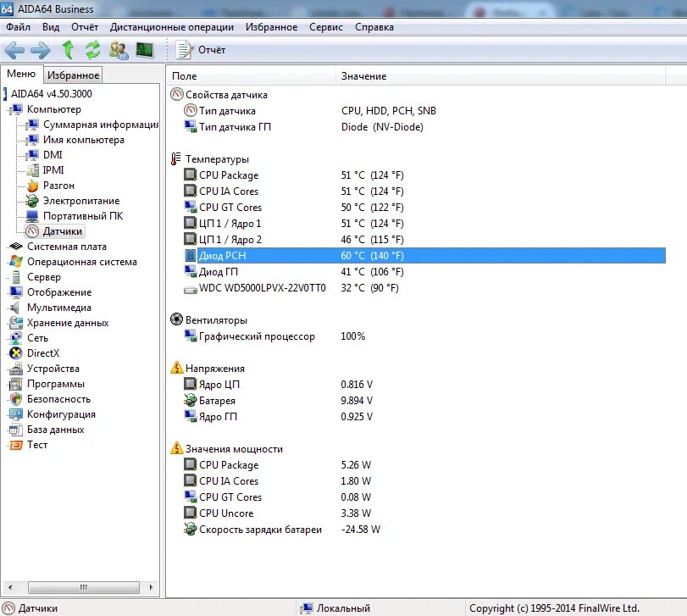Click the Хранение данных icon
This screenshot has width=687, height=616.
click(16, 323)
